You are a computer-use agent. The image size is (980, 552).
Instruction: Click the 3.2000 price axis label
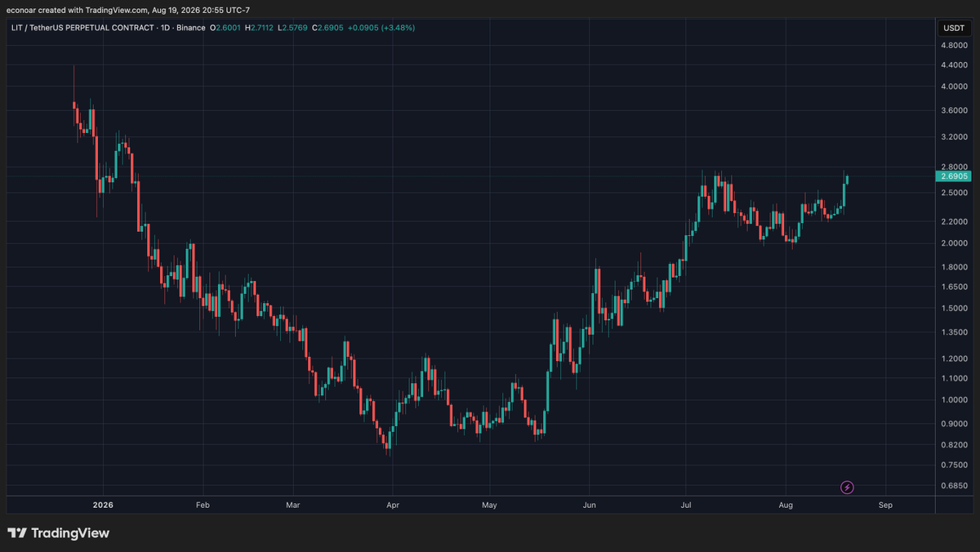[954, 136]
